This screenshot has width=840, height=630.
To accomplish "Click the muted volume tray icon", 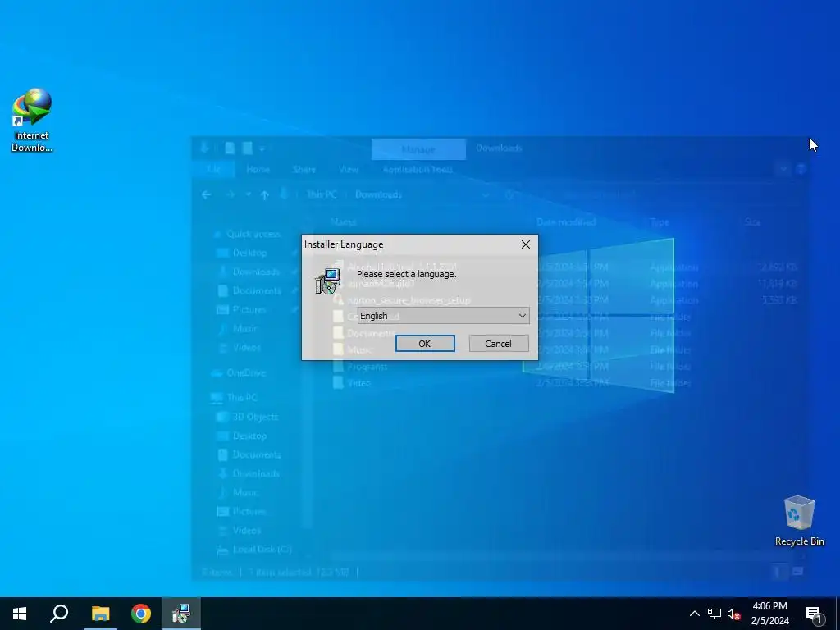I will click(x=733, y=614).
